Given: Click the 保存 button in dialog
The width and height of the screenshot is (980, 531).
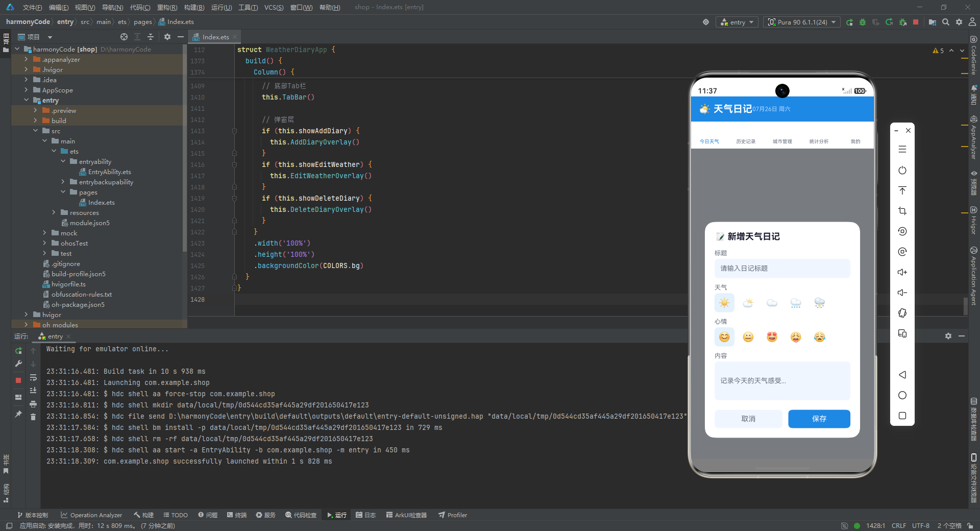Looking at the screenshot, I should [x=819, y=419].
